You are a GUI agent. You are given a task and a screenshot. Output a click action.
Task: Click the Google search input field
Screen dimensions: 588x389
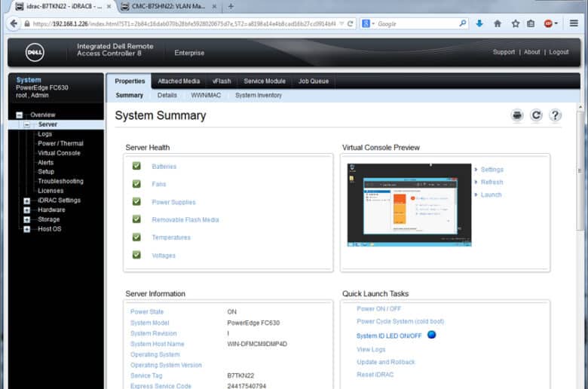(x=416, y=23)
